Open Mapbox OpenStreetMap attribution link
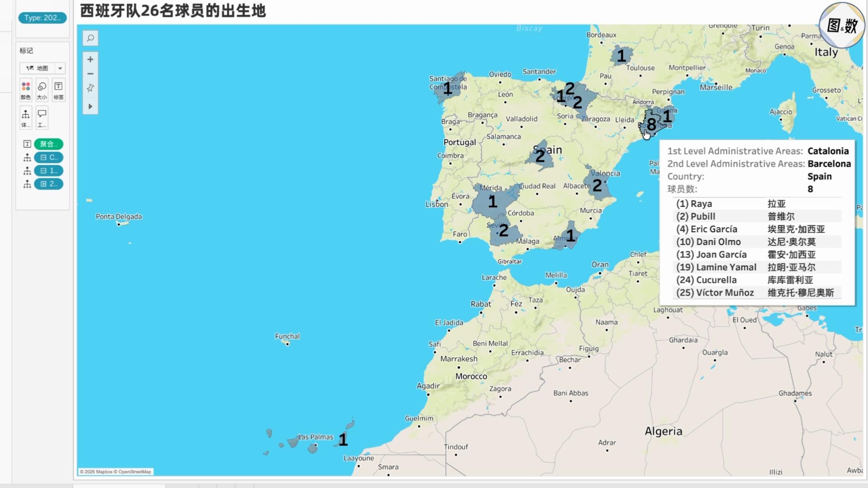 [x=116, y=472]
